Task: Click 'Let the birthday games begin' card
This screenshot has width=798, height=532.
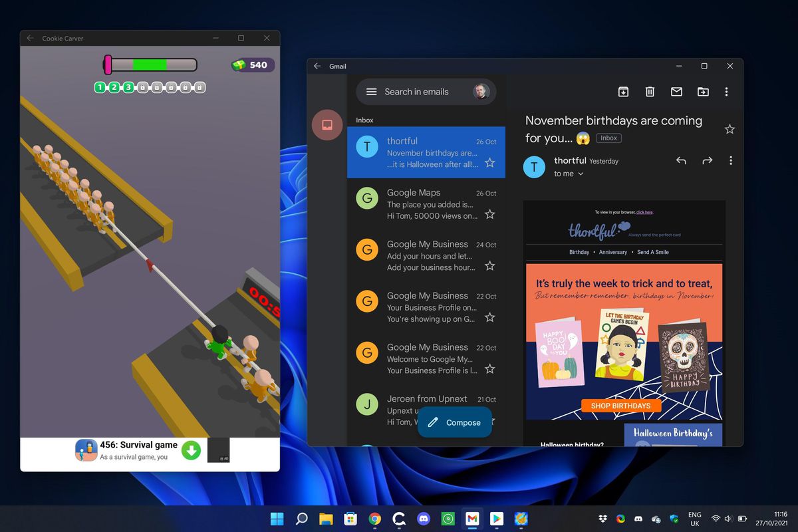Action: (x=622, y=344)
